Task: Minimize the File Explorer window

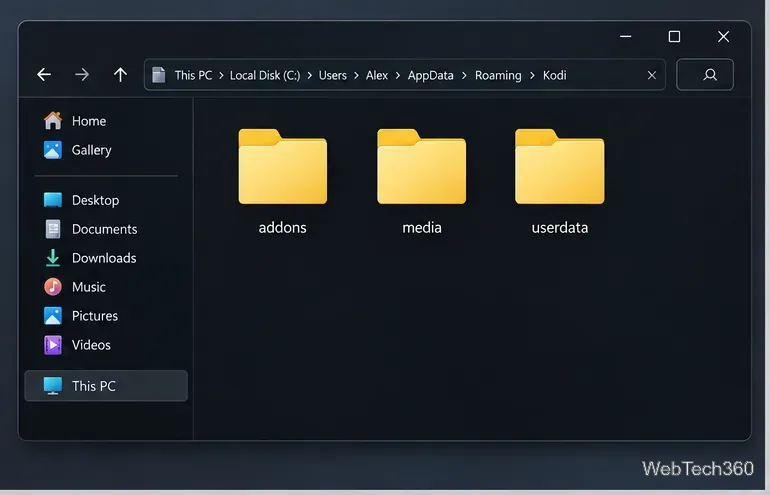Action: (x=625, y=36)
